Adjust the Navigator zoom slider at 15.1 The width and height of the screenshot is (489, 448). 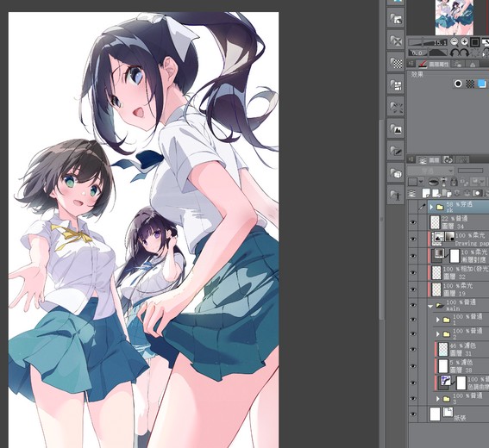click(x=428, y=42)
